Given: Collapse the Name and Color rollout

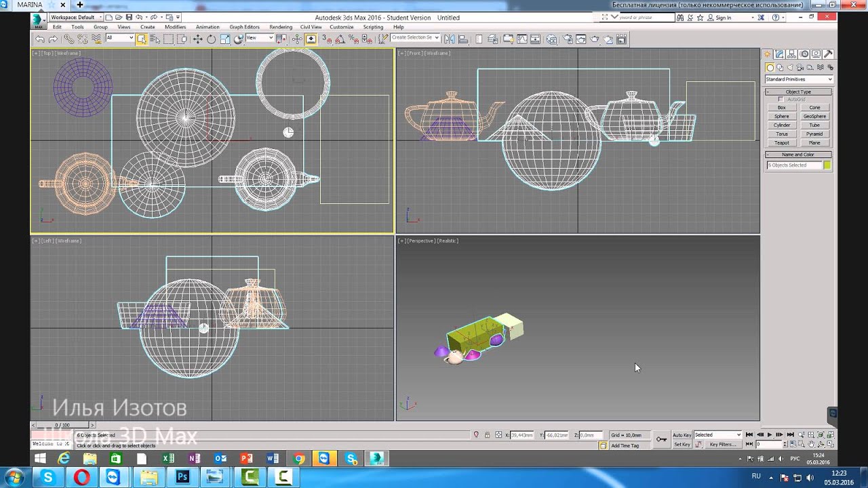Looking at the screenshot, I should click(x=798, y=155).
